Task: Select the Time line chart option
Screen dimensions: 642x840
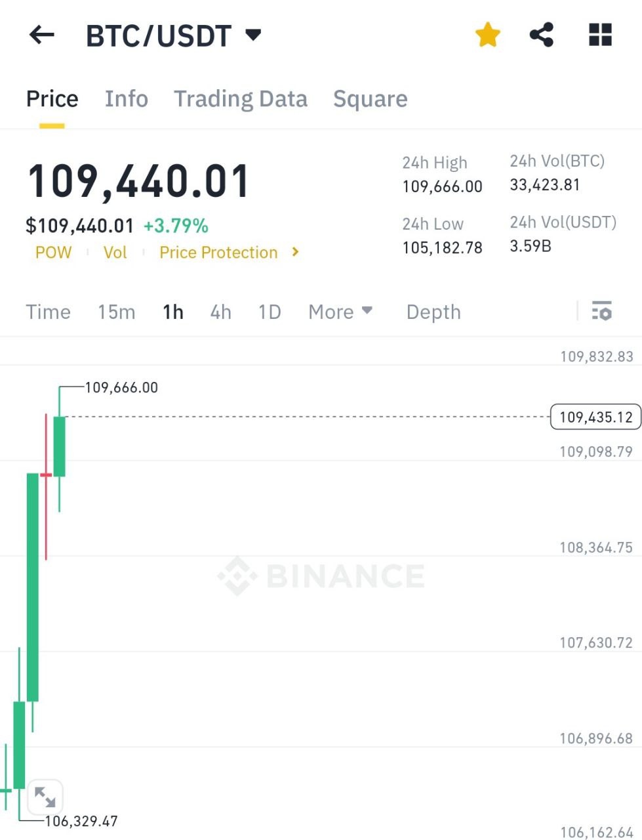Action: pos(49,312)
